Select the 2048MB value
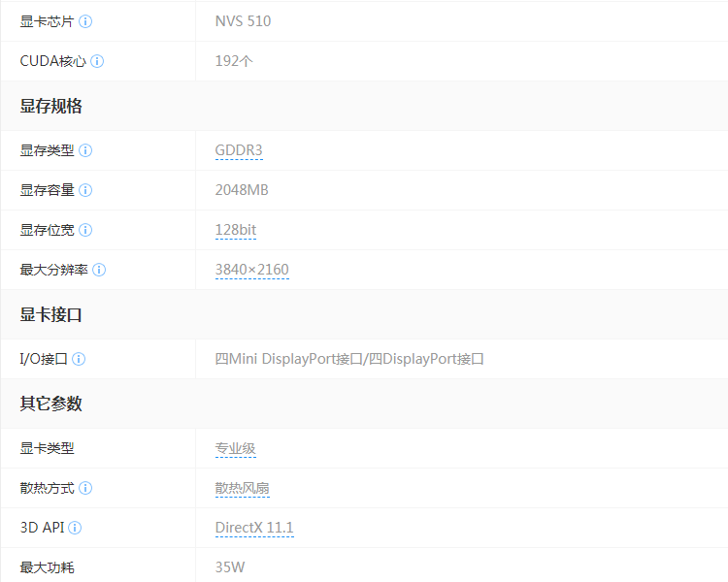The width and height of the screenshot is (728, 582). tap(242, 190)
